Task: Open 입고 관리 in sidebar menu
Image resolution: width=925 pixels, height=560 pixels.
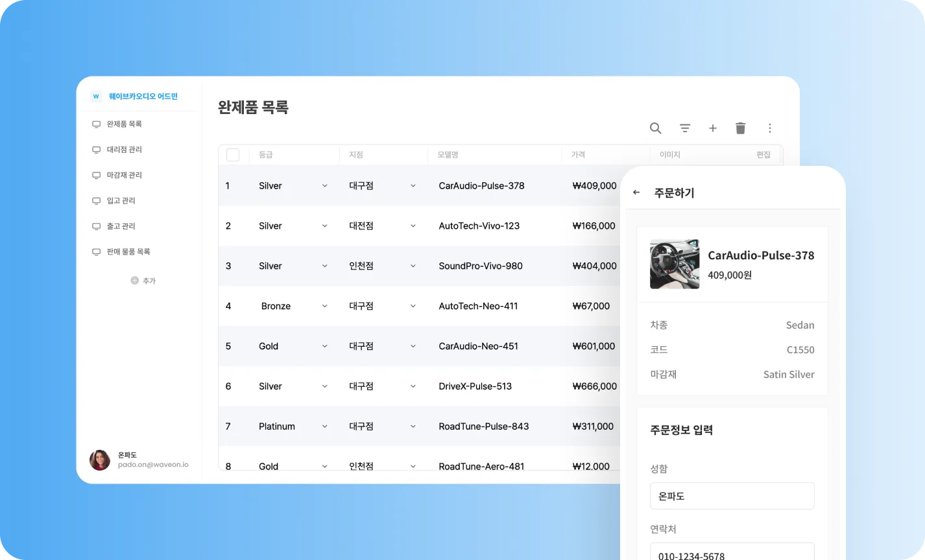Action: (121, 201)
